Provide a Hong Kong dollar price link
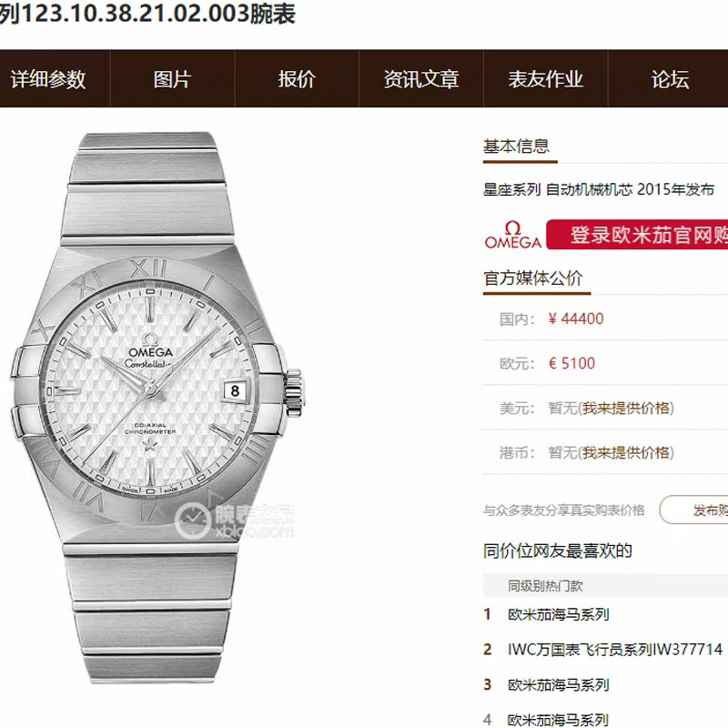This screenshot has width=728, height=728. [627, 452]
